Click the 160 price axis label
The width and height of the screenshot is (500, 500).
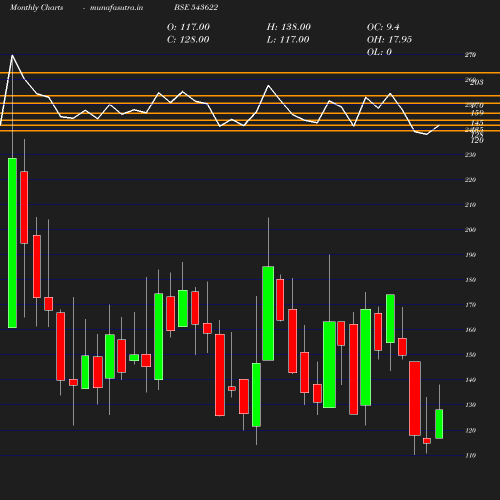pyautogui.click(x=470, y=330)
